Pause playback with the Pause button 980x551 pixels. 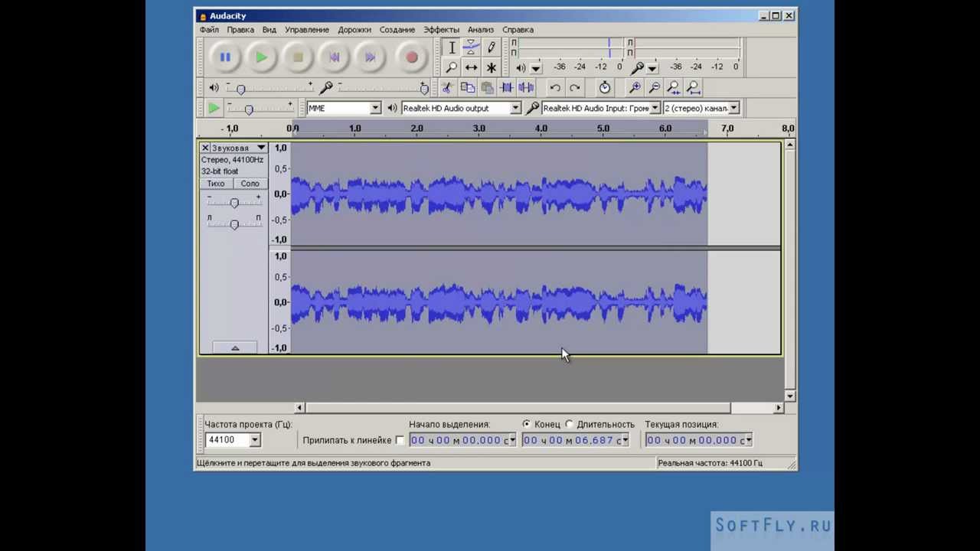225,57
